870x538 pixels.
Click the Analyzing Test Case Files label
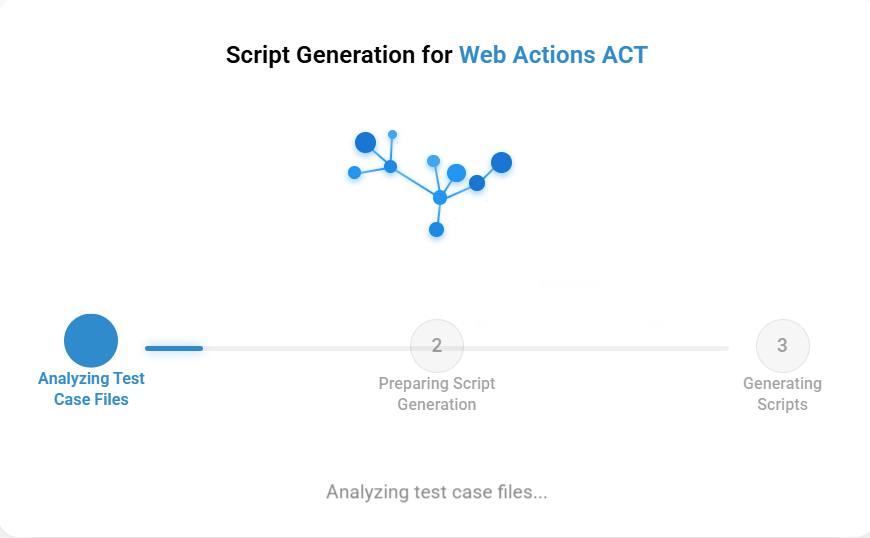click(91, 389)
